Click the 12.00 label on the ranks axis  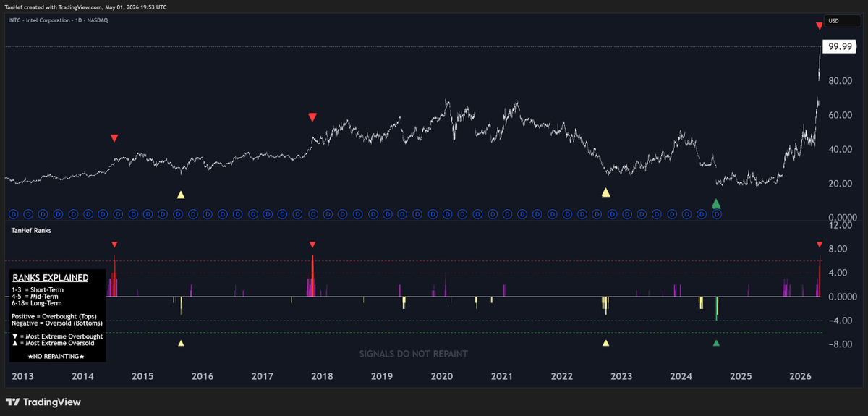839,225
